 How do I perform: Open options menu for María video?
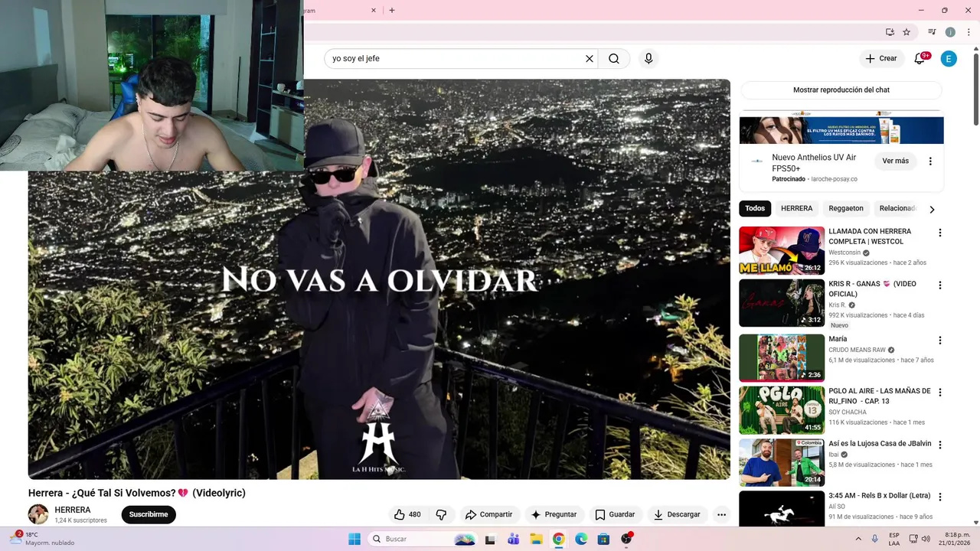click(x=940, y=341)
